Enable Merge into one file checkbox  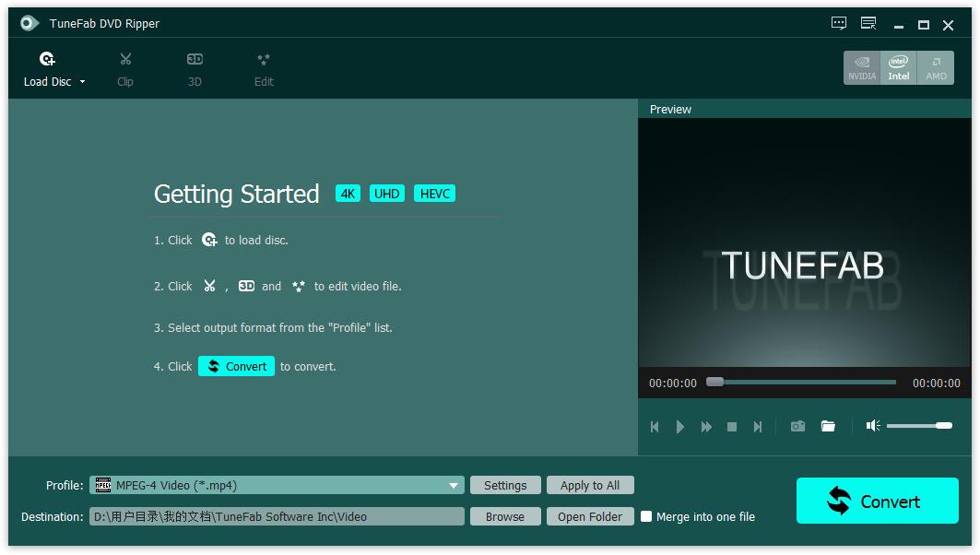pos(646,516)
